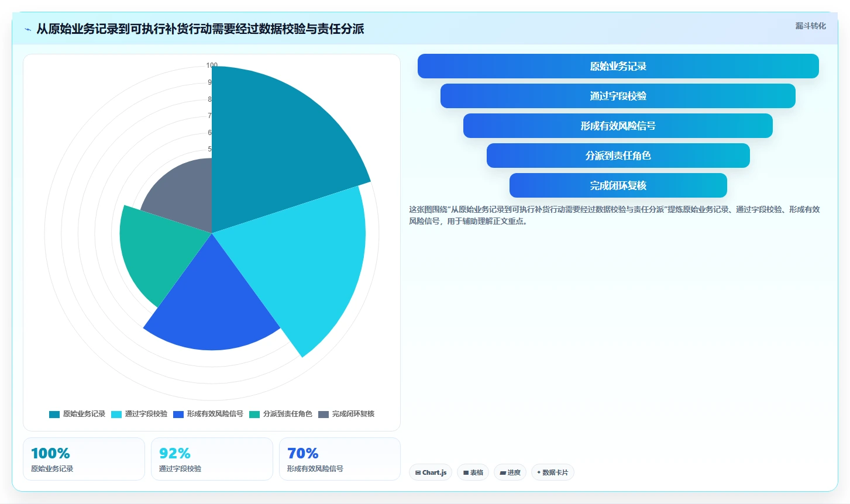The image size is (850, 504).
Task: Toggle the 完成闭环复核 legend swatch
Action: [x=324, y=415]
